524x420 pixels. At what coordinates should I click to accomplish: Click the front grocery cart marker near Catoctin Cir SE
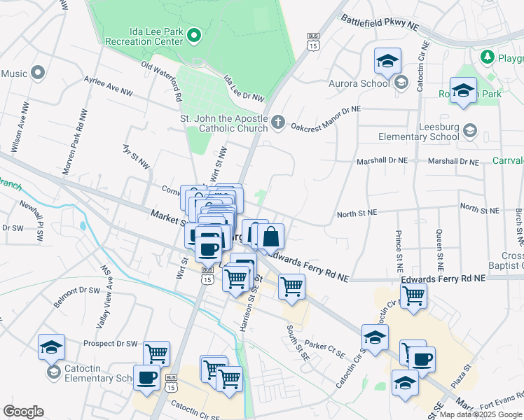click(x=230, y=380)
